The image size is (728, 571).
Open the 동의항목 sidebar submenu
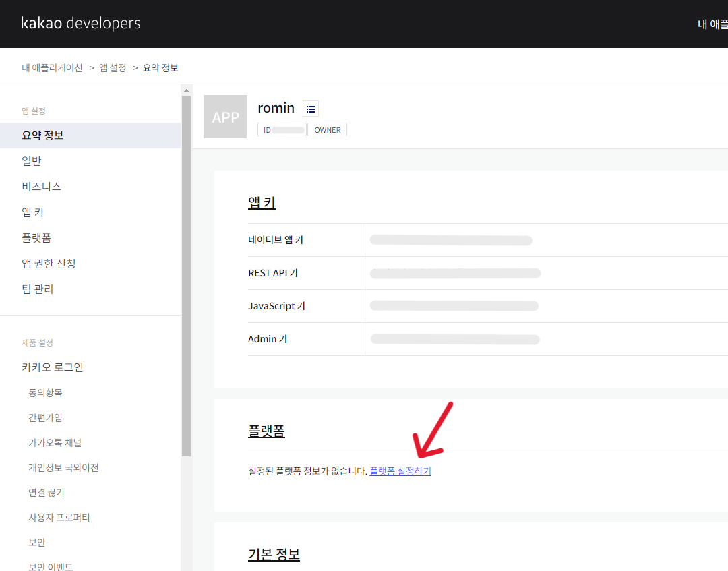(46, 393)
